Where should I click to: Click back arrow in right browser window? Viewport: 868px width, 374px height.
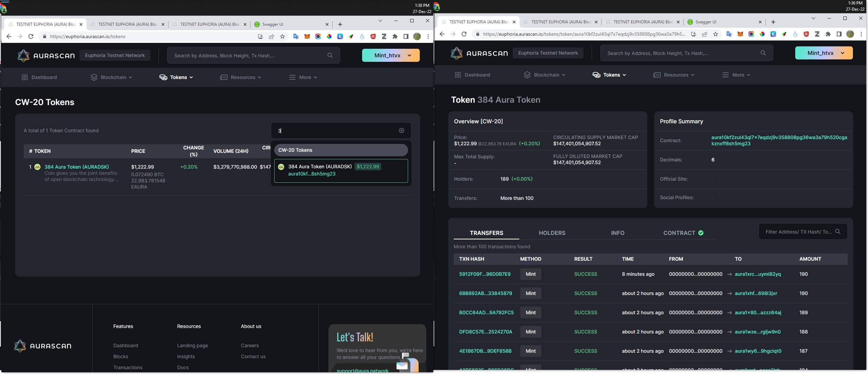point(442,34)
